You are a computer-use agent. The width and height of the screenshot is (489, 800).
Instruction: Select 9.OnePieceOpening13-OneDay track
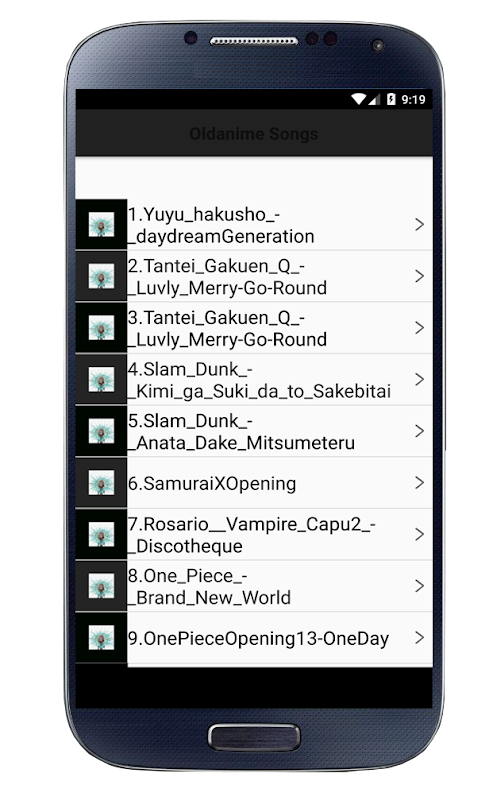(x=258, y=638)
